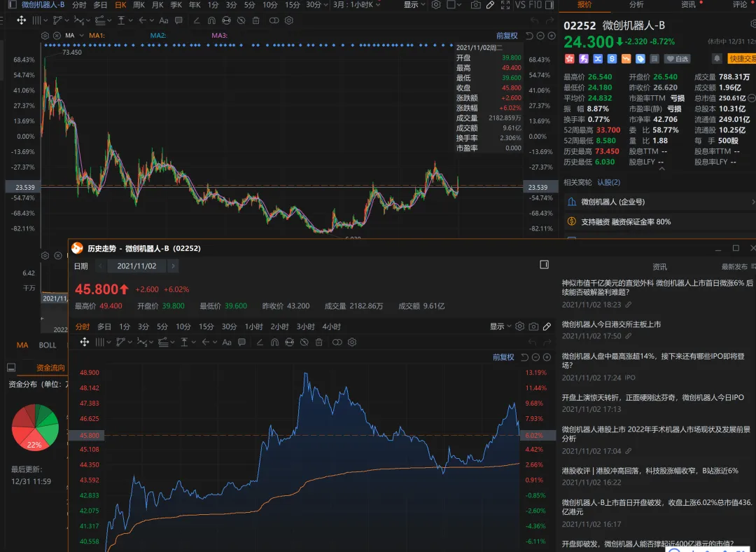756x552 pixels.
Task: Delete drawings with the trash icon in main toolbar
Action: 256,20
